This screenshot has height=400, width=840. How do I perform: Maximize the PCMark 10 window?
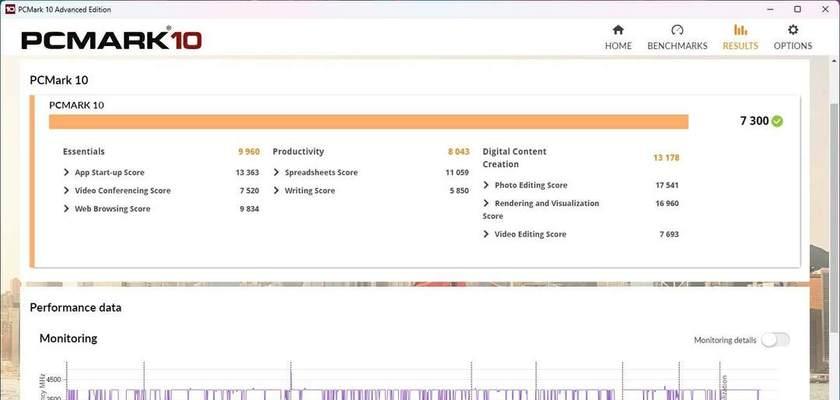tap(798, 9)
